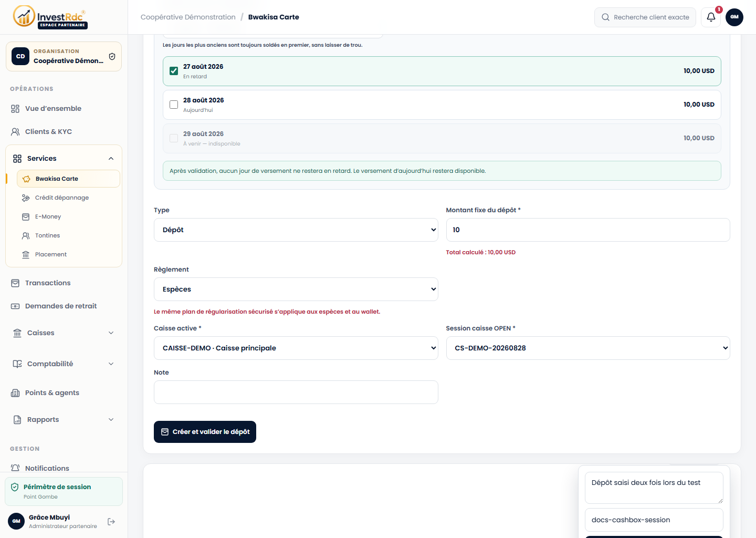The width and height of the screenshot is (756, 538).
Task: Click the docs-cashbox-session text field
Action: coord(654,520)
